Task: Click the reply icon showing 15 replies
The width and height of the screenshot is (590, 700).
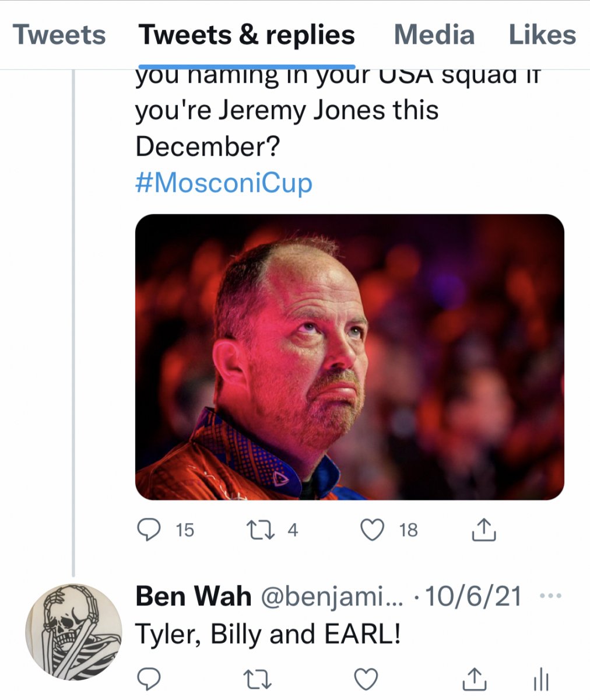Action: (149, 530)
